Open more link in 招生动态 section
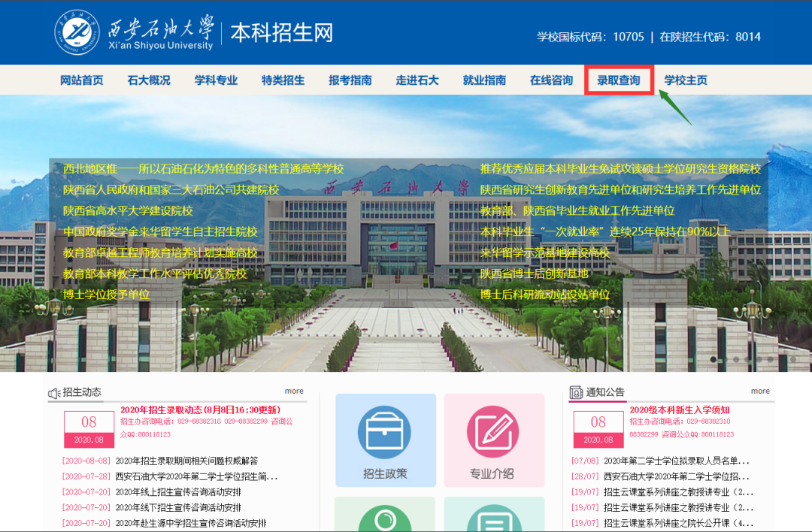Image resolution: width=812 pixels, height=532 pixels. click(294, 391)
